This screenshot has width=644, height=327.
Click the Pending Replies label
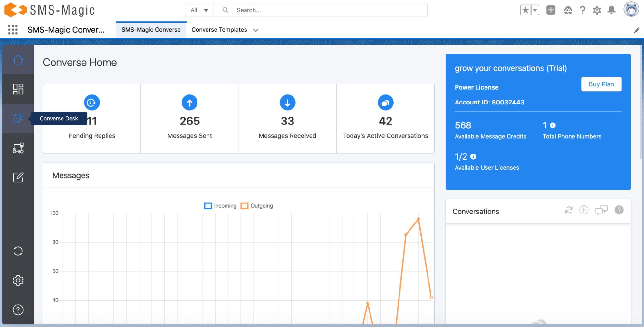point(92,136)
